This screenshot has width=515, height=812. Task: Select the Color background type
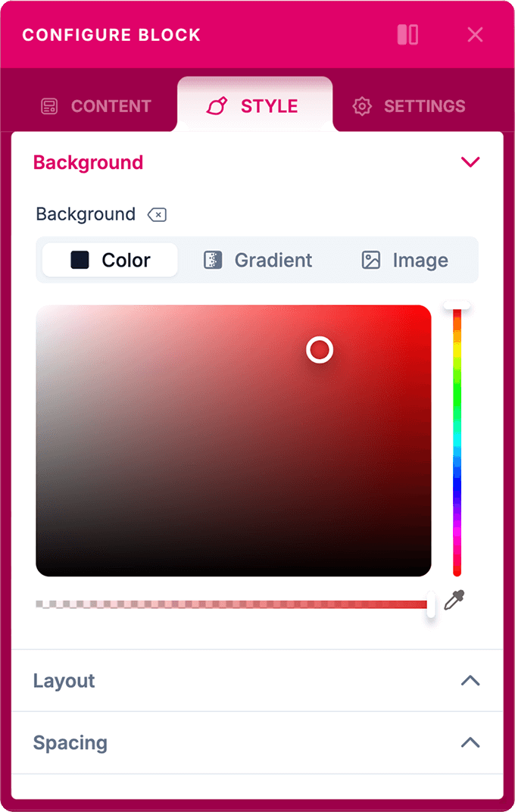pyautogui.click(x=110, y=261)
